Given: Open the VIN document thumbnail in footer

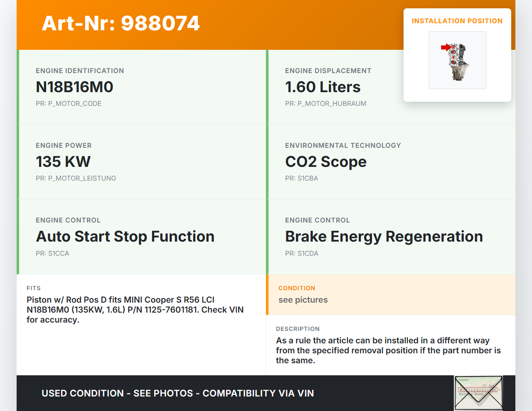Looking at the screenshot, I should [478, 393].
